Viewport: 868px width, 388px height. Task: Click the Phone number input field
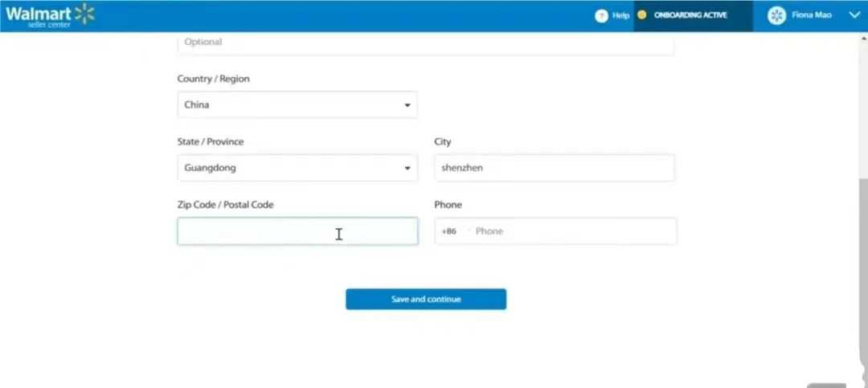(x=572, y=231)
